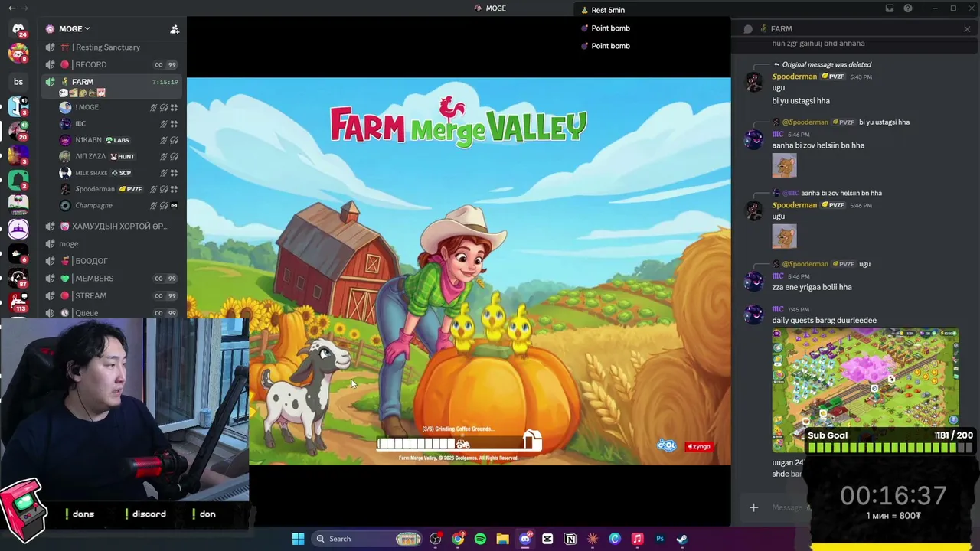The image size is (980, 551).
Task: Click the 'zza ene yrigaa bolii hha' message
Action: pos(812,287)
